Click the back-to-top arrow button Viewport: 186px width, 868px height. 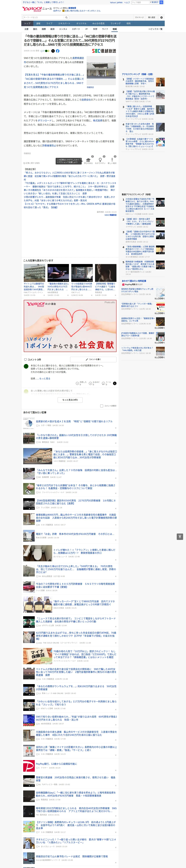pyautogui.click(x=180, y=536)
